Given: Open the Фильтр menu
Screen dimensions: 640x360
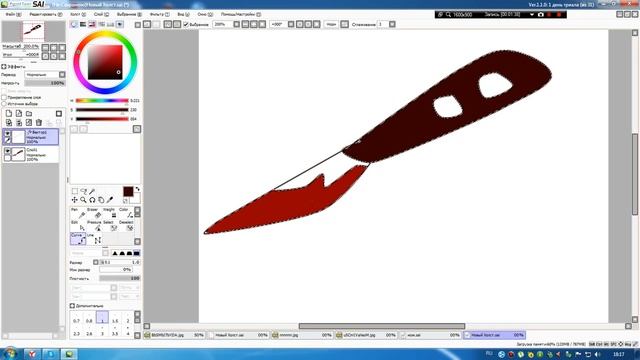Looking at the screenshot, I should click(x=160, y=14).
